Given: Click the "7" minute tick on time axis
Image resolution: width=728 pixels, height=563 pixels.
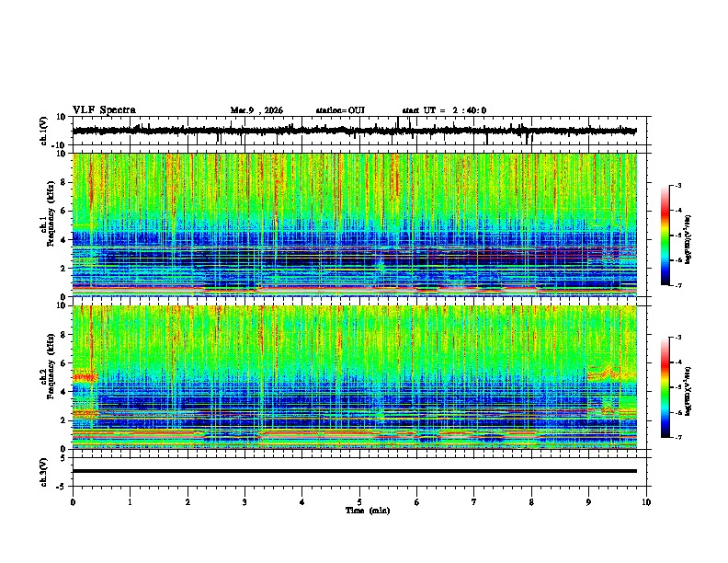Looking at the screenshot, I should 474,502.
